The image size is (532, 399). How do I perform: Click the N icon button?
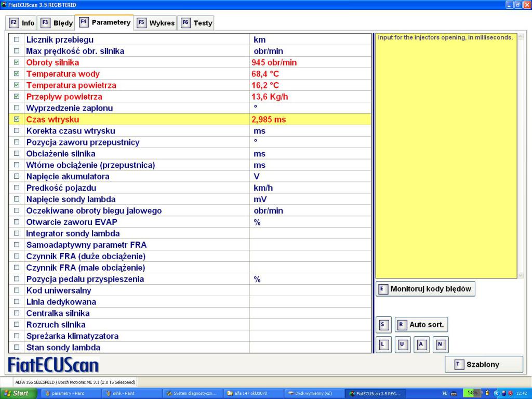[440, 344]
